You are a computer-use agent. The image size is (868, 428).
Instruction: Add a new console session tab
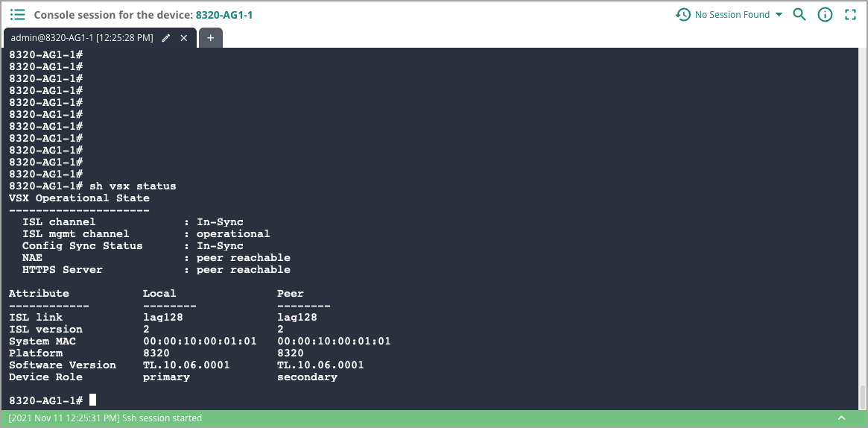click(x=211, y=37)
